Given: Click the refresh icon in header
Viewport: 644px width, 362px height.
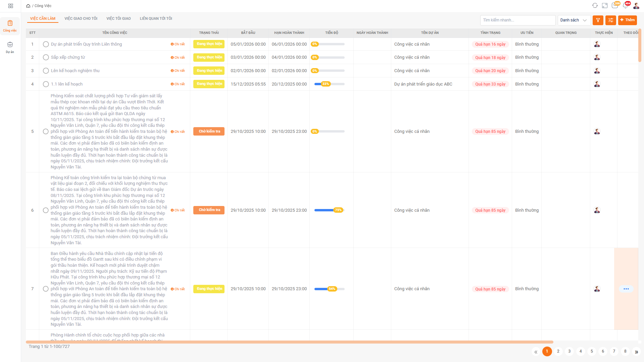Looking at the screenshot, I should pyautogui.click(x=595, y=6).
